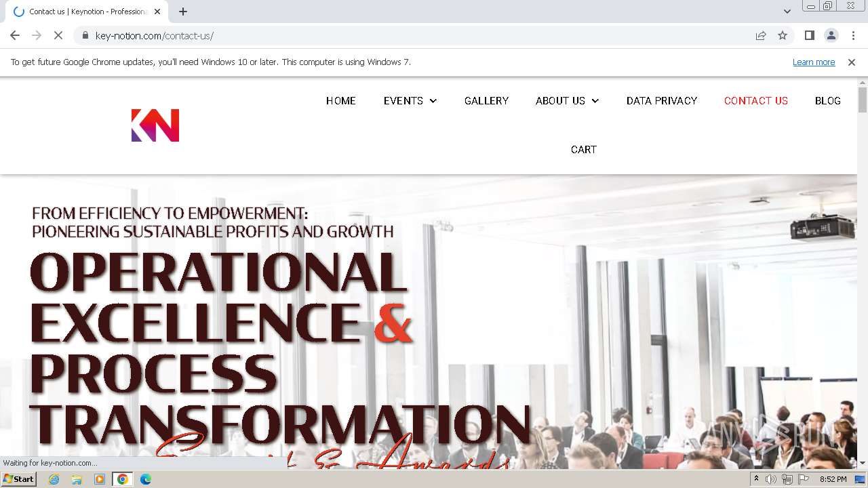Screen dimensions: 868x488
Task: Switch to Chrome in taskbar
Action: [123, 479]
